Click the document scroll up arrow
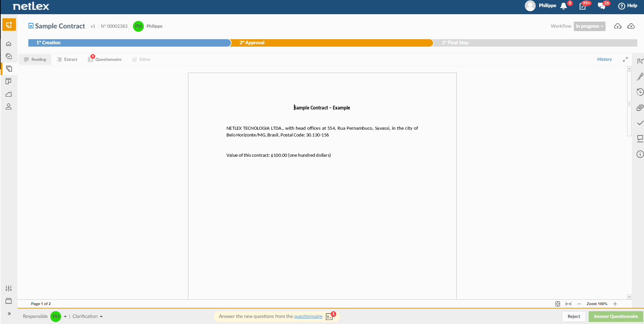This screenshot has width=644, height=324. click(629, 69)
